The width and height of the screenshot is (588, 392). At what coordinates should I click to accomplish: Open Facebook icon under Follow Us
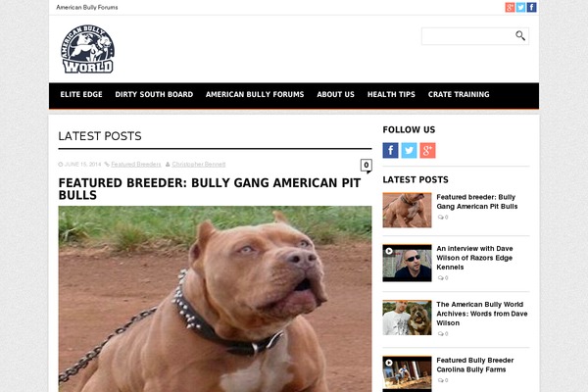point(390,150)
